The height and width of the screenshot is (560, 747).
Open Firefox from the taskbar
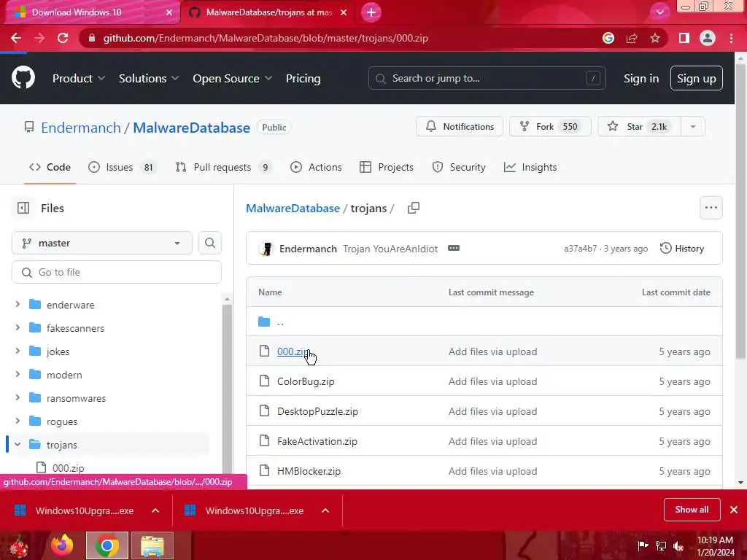[63, 545]
